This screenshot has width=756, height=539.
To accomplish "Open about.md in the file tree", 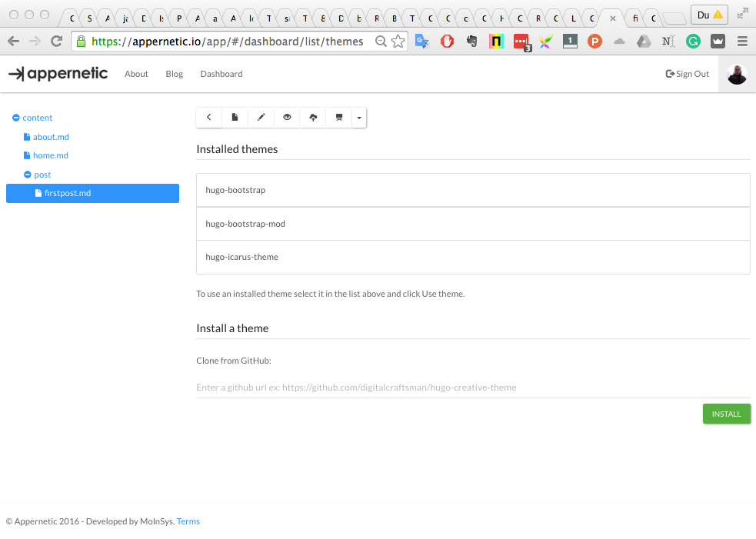I will click(46, 137).
